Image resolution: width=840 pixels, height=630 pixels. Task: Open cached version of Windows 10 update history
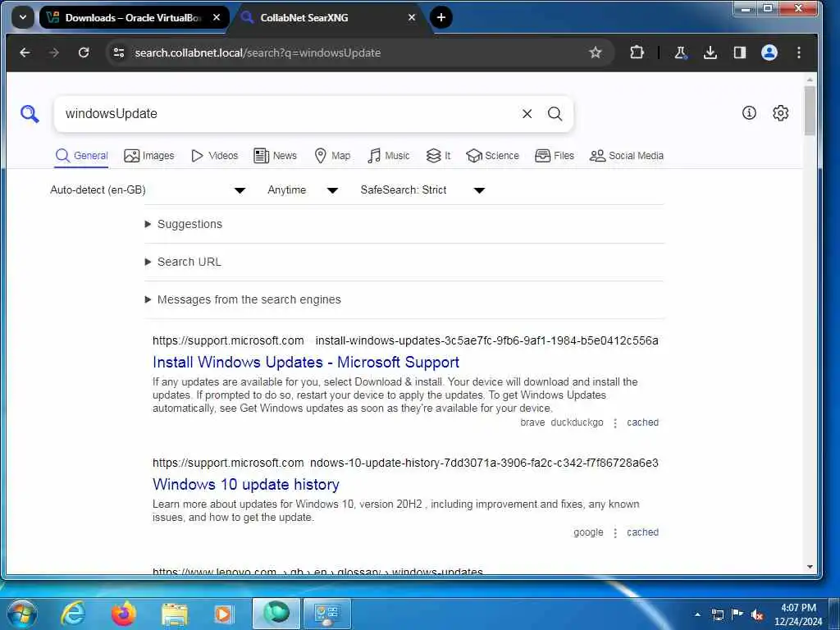(x=643, y=532)
